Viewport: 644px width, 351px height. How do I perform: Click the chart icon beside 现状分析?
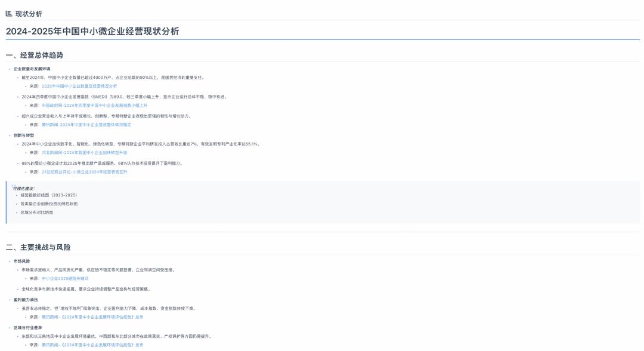coord(8,14)
